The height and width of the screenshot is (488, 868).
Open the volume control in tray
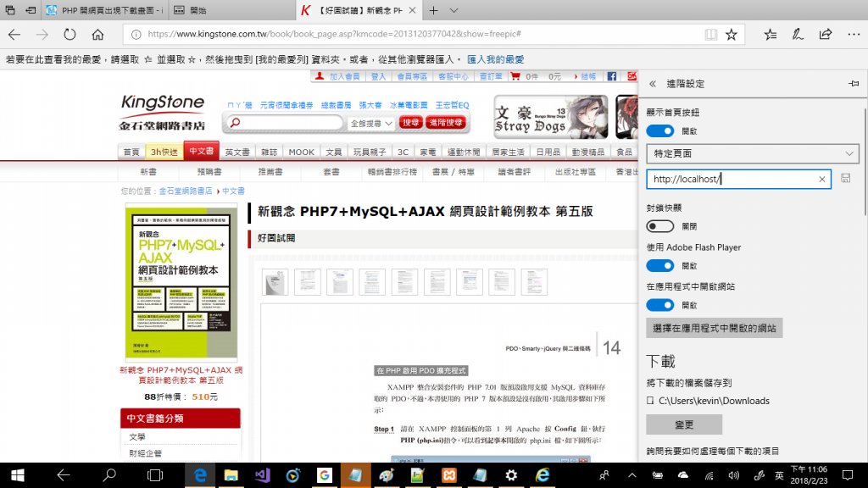point(734,475)
